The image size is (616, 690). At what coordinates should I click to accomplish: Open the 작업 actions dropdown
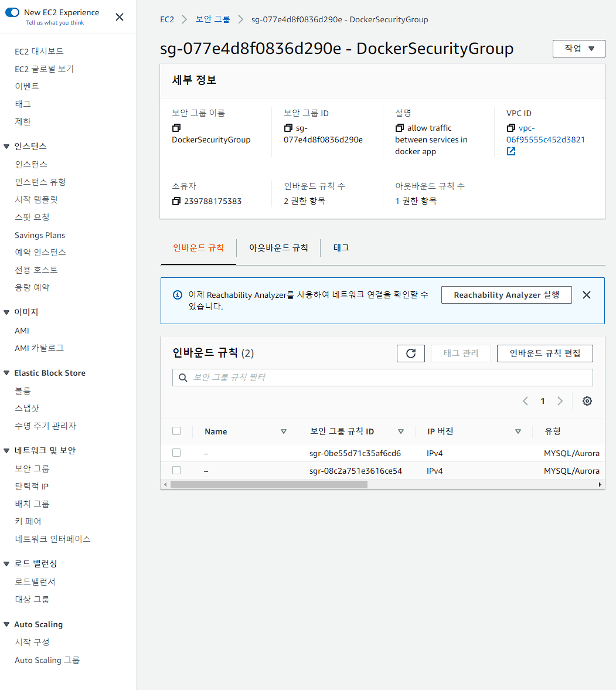coord(578,49)
